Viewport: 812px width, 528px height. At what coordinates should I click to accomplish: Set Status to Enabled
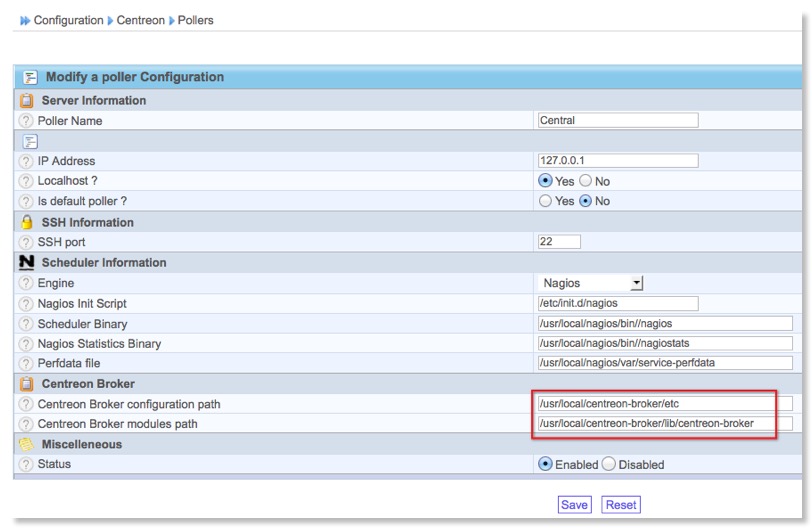click(545, 464)
